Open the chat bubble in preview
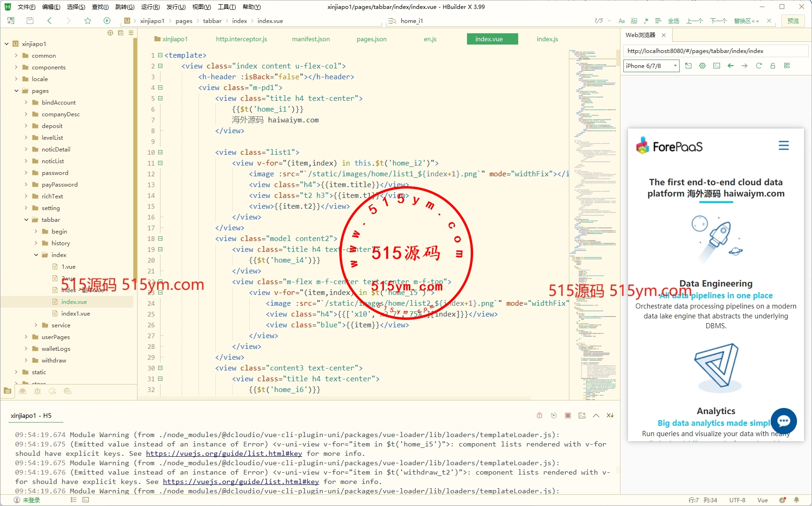812x506 pixels. pyautogui.click(x=783, y=421)
